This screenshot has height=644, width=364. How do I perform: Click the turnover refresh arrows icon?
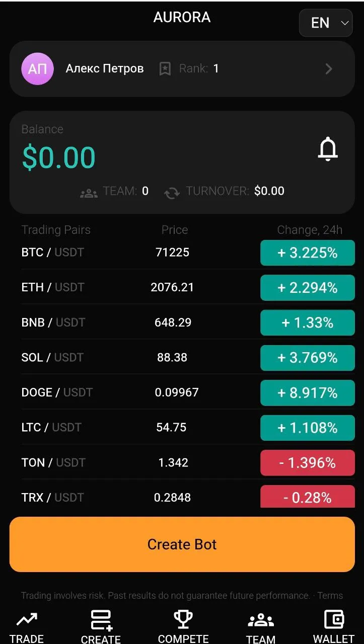(172, 192)
